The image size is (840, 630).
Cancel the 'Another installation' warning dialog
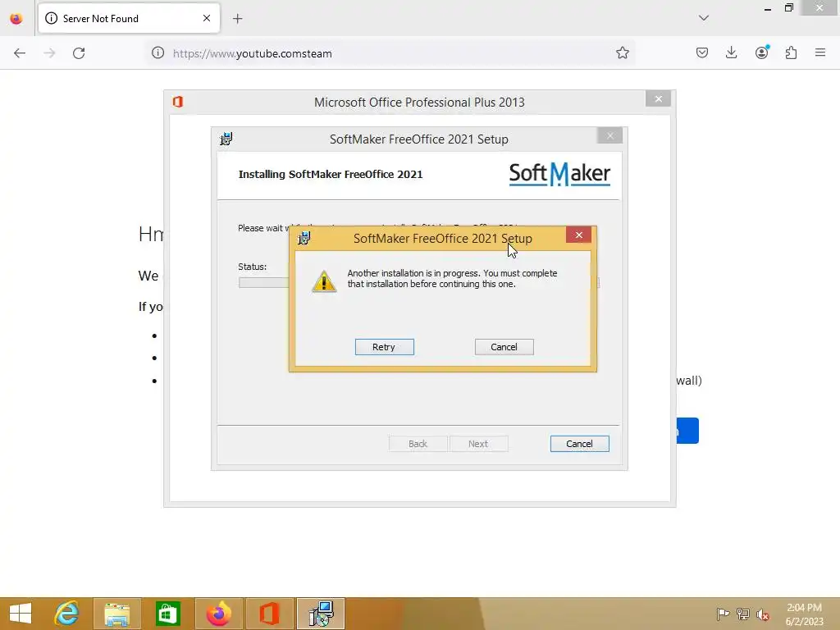(504, 347)
